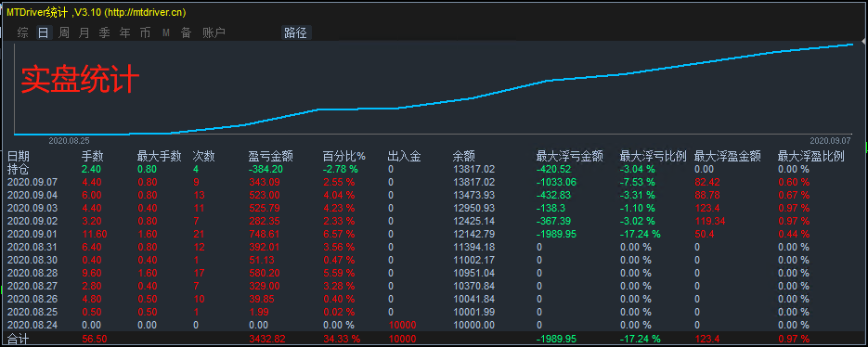Click the 最大浮亏金额 column header
The width and height of the screenshot is (868, 347).
click(x=570, y=157)
